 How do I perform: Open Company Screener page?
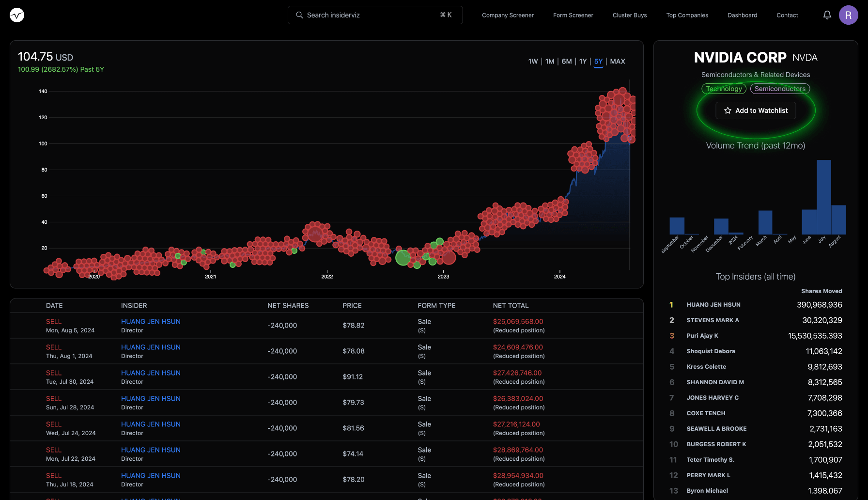508,15
